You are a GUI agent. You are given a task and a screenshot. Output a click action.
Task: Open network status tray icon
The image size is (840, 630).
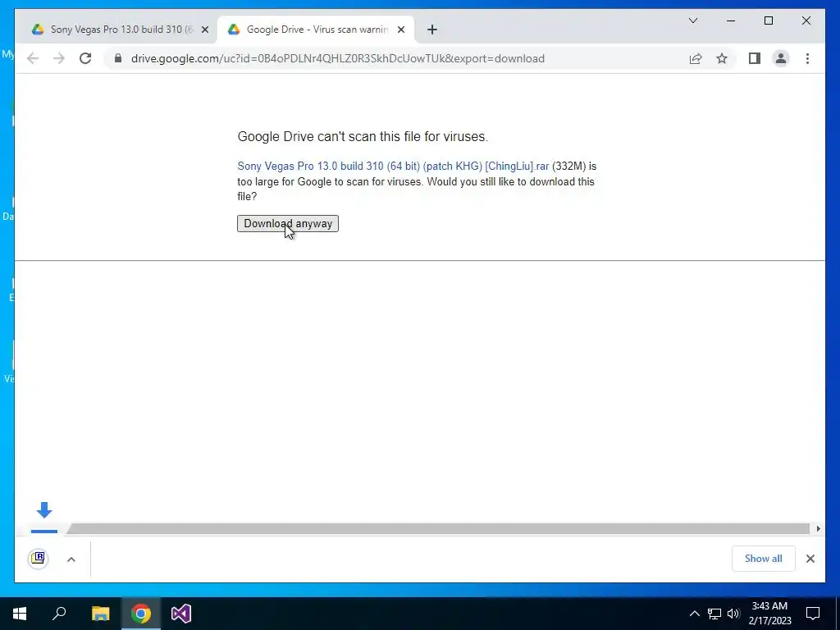point(714,614)
